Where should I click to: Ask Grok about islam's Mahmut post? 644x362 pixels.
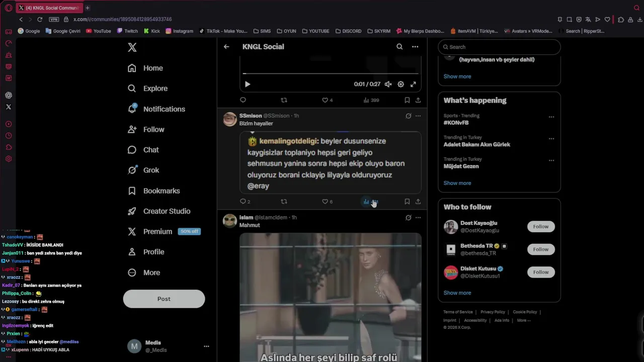(x=409, y=218)
